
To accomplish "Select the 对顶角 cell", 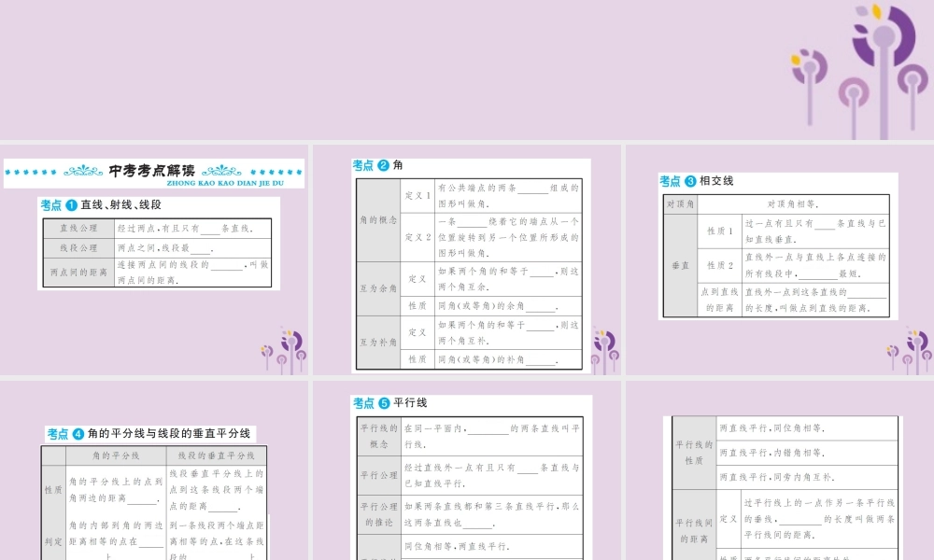I will [x=680, y=204].
